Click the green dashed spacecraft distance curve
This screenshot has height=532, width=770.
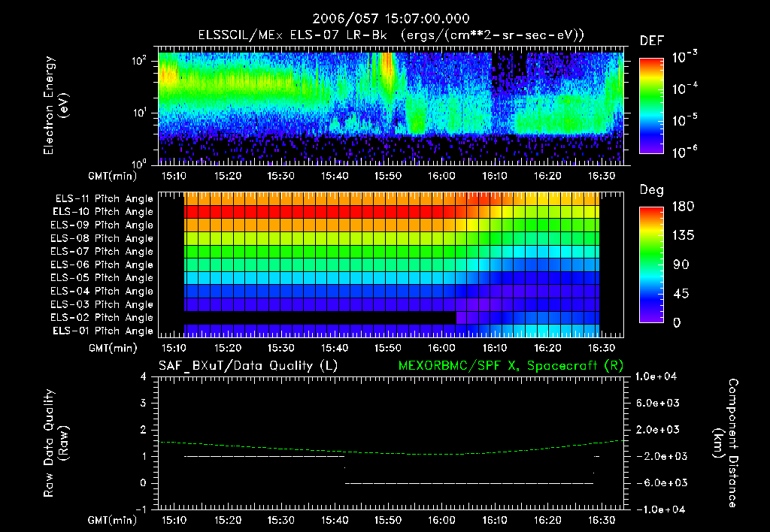(x=391, y=452)
